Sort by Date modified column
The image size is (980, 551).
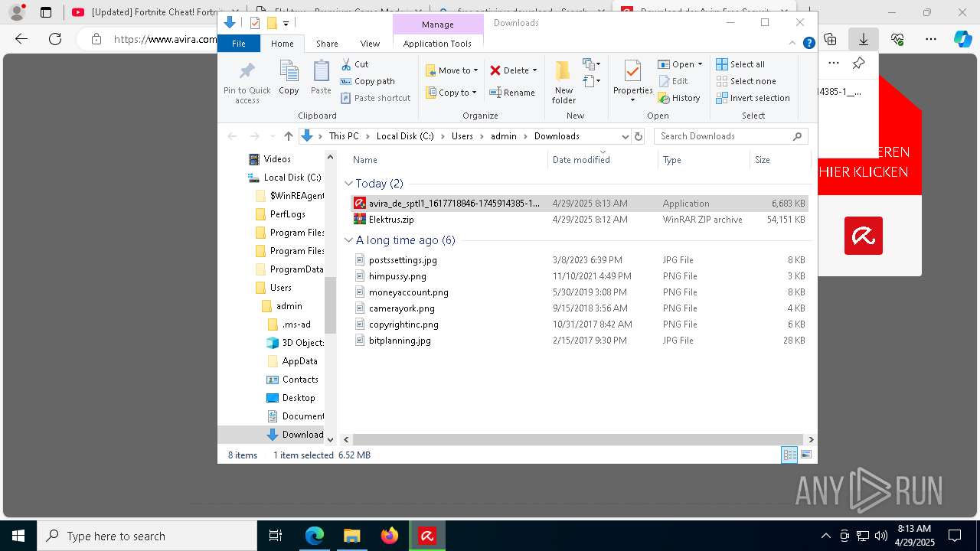tap(603, 160)
